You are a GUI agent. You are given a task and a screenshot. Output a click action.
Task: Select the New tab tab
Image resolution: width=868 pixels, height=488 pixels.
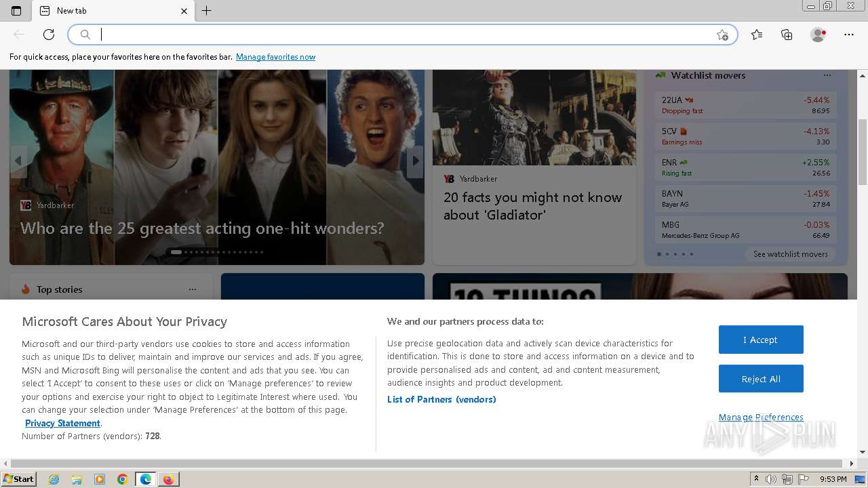coord(114,11)
